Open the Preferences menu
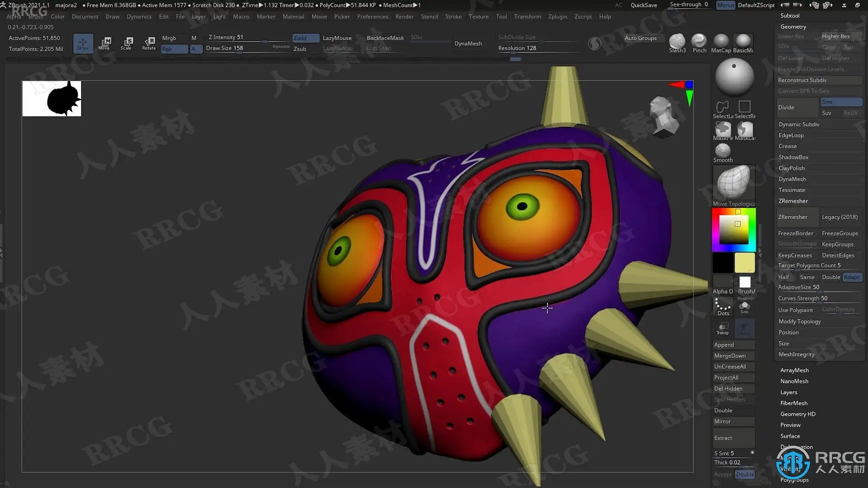This screenshot has height=488, width=868. (x=373, y=17)
